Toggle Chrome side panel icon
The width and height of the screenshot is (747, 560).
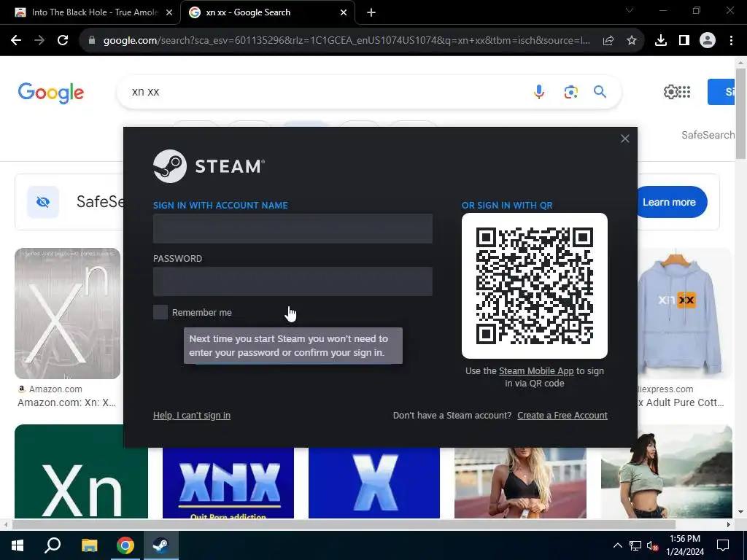(684, 41)
